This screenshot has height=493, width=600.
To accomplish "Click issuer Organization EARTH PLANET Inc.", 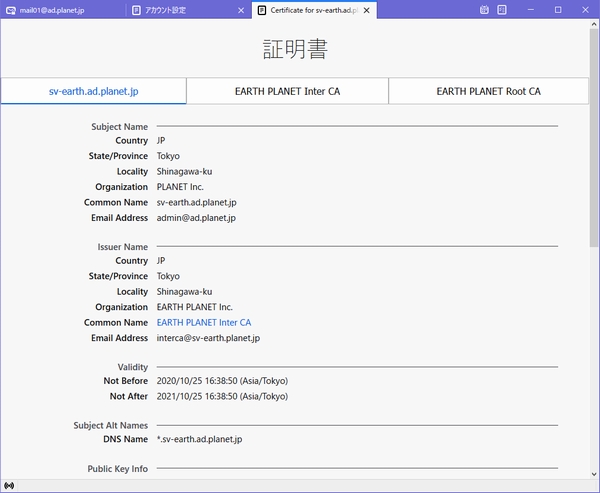I will point(195,307).
